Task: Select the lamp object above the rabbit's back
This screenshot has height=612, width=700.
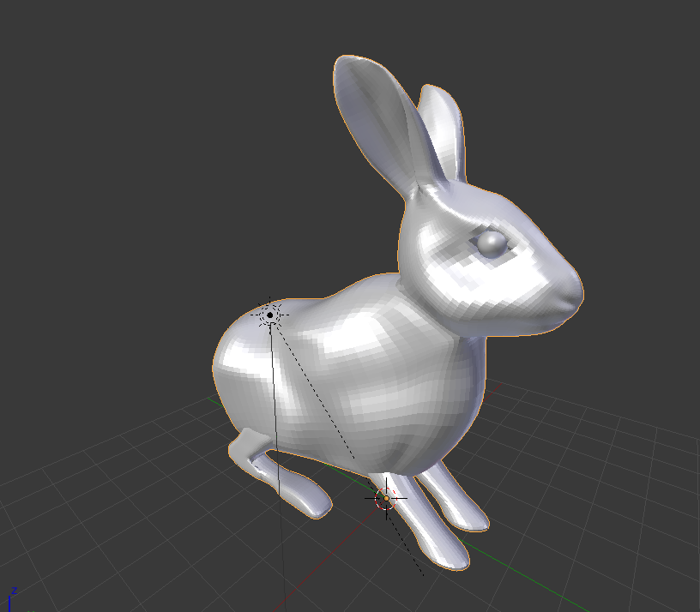Action: coord(269,315)
